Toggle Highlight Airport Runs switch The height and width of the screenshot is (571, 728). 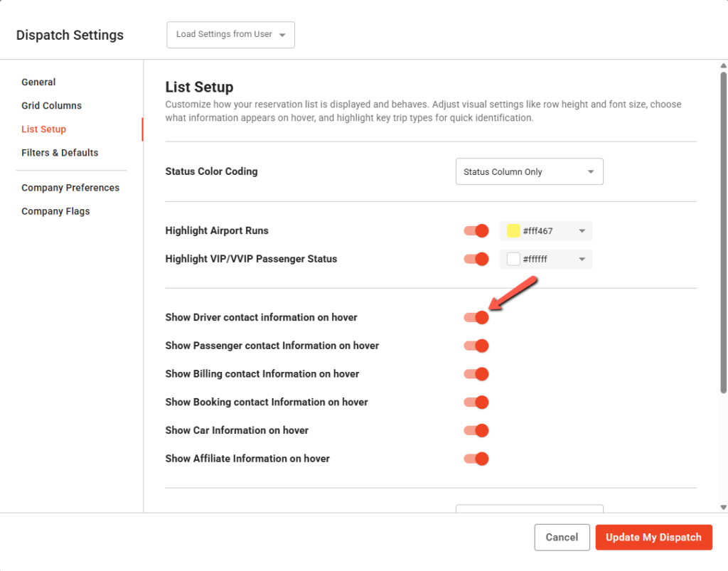tap(476, 231)
